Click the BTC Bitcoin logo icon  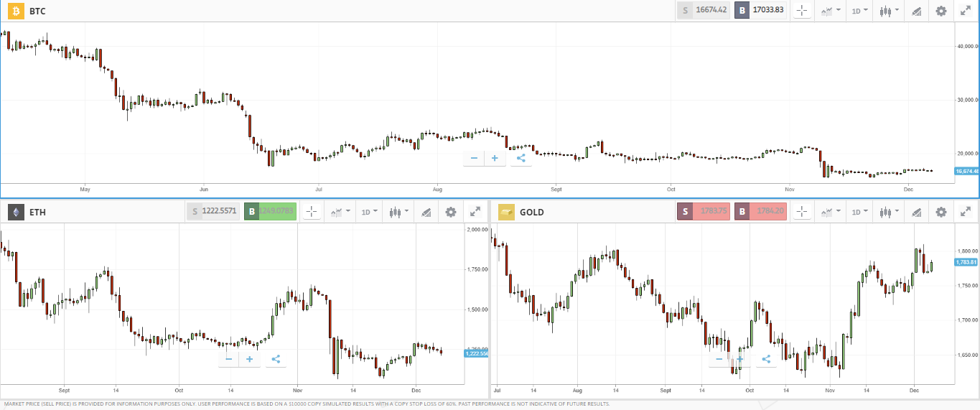(x=16, y=11)
